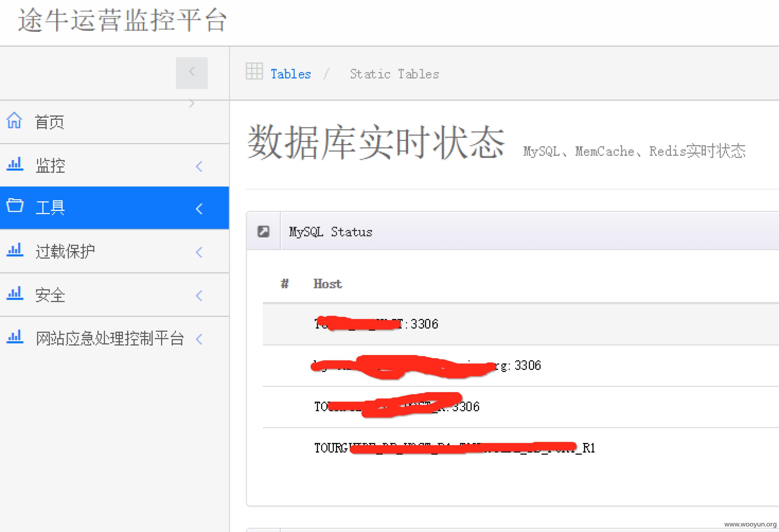This screenshot has width=779, height=532.
Task: Expand the 过载保护 chevron
Action: click(x=200, y=252)
